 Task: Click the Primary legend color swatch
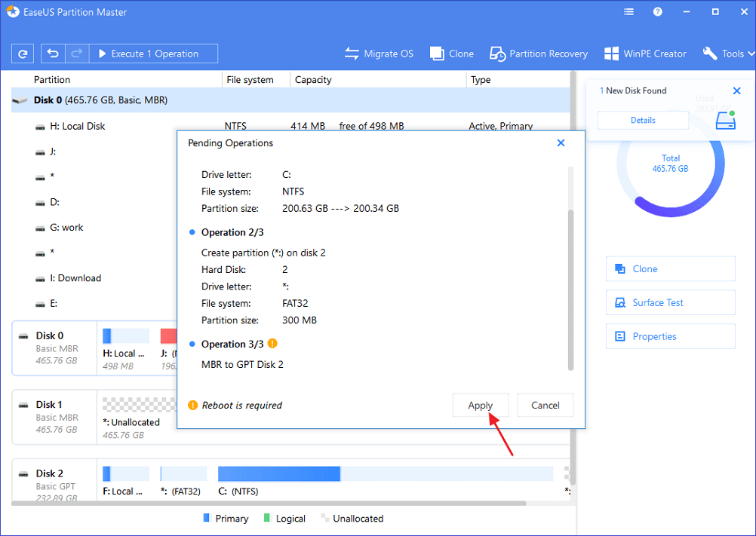pyautogui.click(x=207, y=518)
